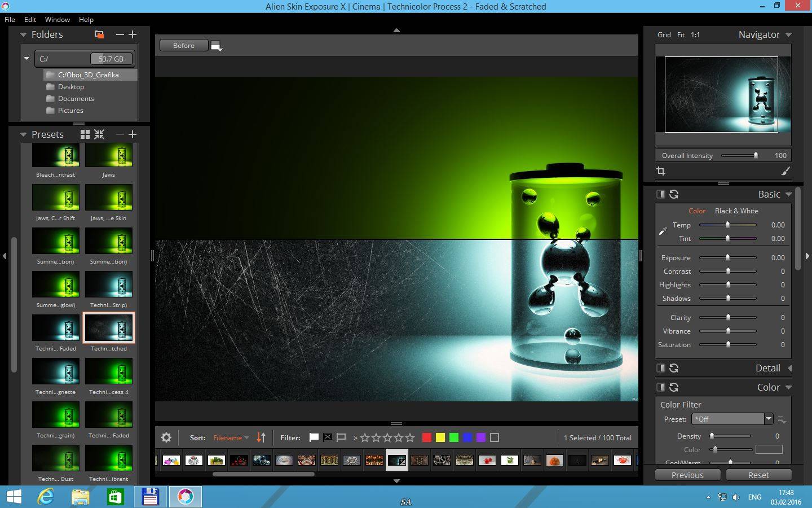
Task: Filter by the green color label
Action: pyautogui.click(x=454, y=437)
